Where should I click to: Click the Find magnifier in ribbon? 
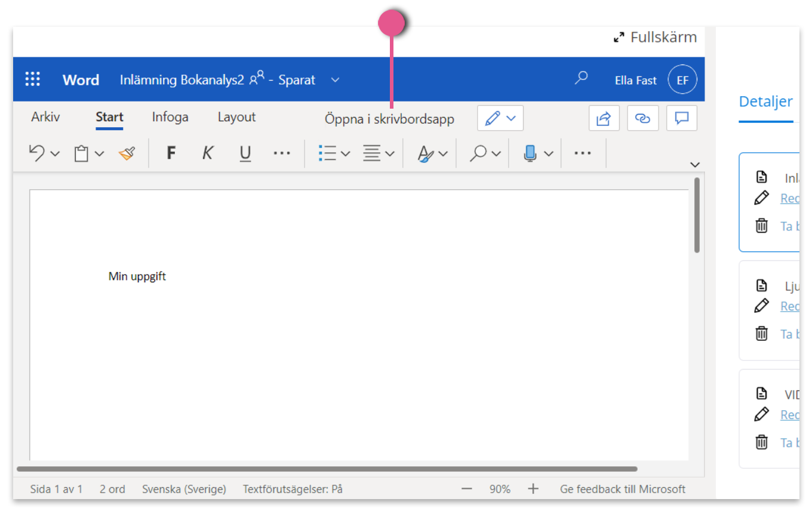pyautogui.click(x=478, y=153)
